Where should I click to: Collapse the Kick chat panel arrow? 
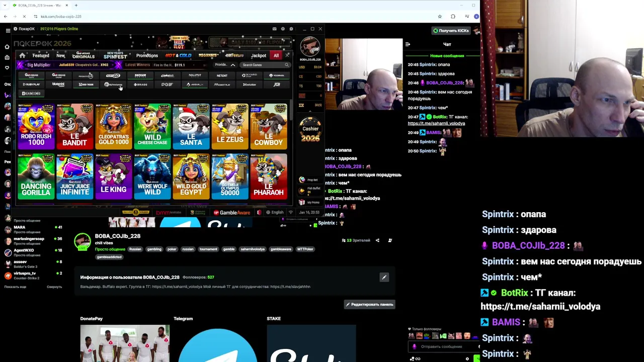point(408,44)
